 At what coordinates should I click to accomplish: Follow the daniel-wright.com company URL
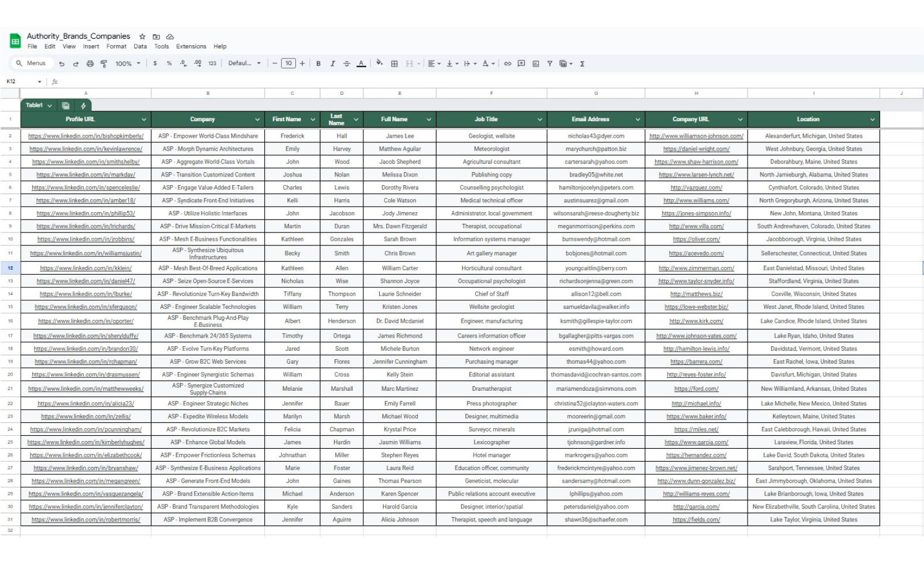696,149
